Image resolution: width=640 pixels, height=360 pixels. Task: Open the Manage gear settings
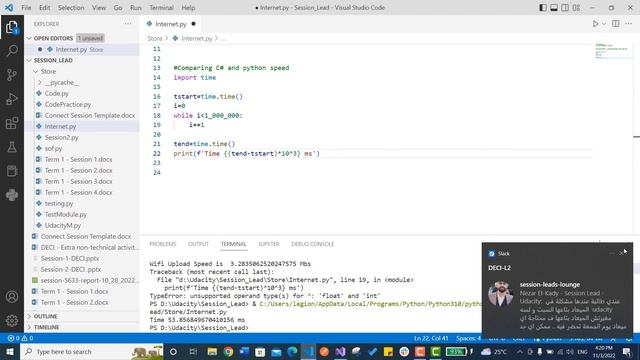[12, 320]
